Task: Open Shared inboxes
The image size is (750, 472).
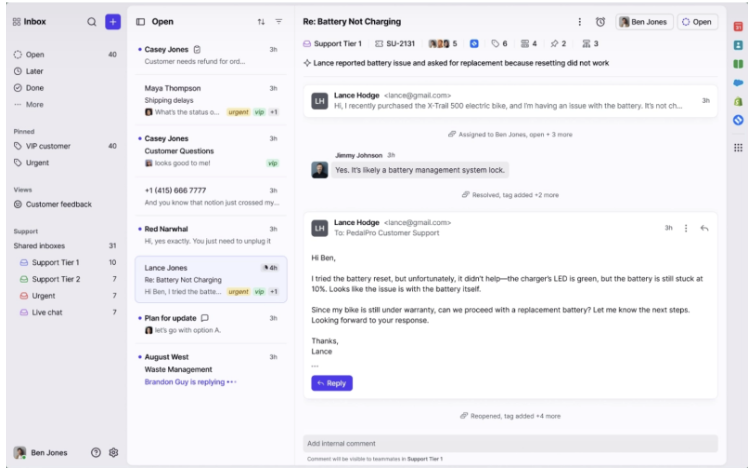Action: 65,246
